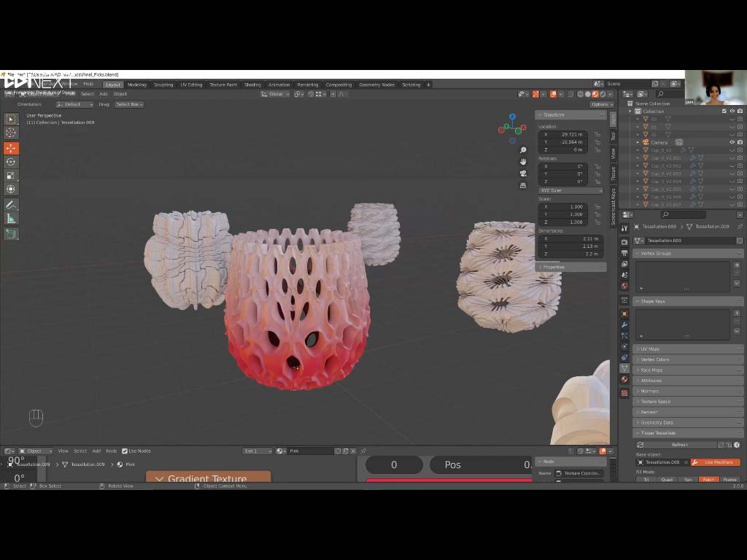Screen dimensions: 747x560
Task: Toggle Use Nodes checkbox
Action: coord(125,451)
